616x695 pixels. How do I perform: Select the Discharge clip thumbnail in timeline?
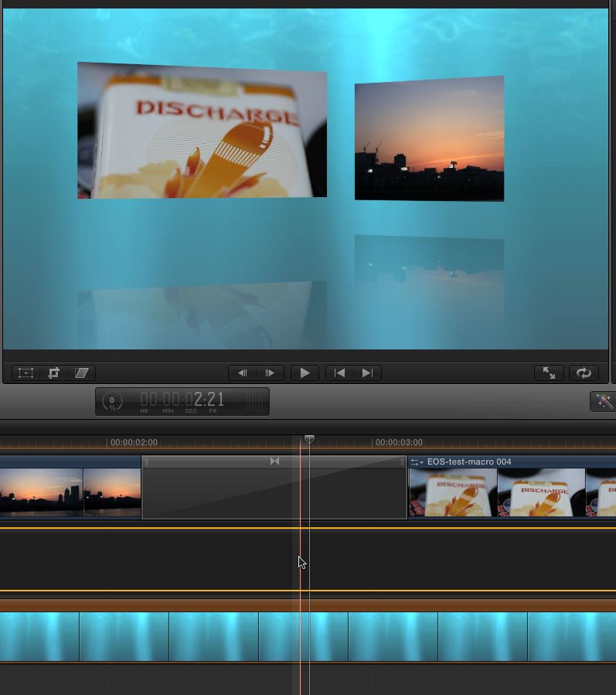512,492
